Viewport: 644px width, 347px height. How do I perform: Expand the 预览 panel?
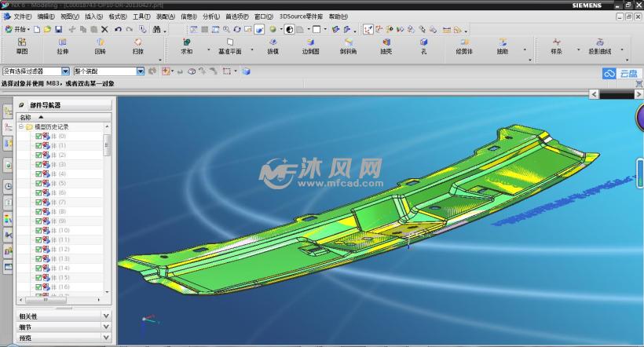(106, 338)
